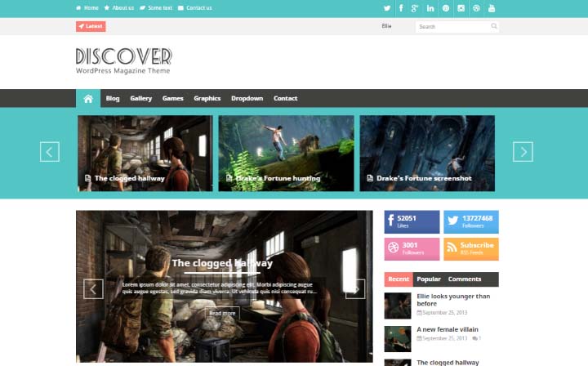Open Drake's Fortune screenshot carousel thumbnail
This screenshot has width=588, height=366.
click(427, 154)
